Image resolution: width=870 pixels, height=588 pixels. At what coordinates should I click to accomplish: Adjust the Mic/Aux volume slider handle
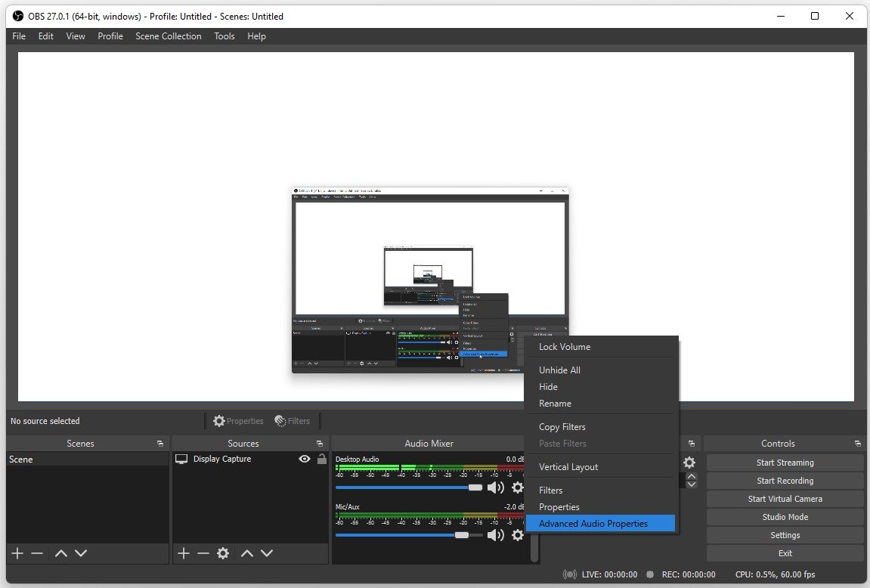click(x=462, y=535)
